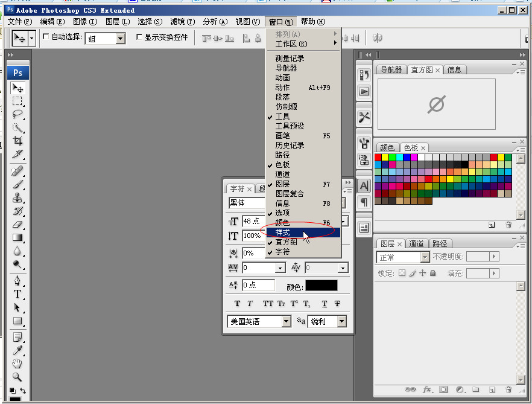532x404 pixels.
Task: Select the Eraser tool
Action: pos(17,224)
